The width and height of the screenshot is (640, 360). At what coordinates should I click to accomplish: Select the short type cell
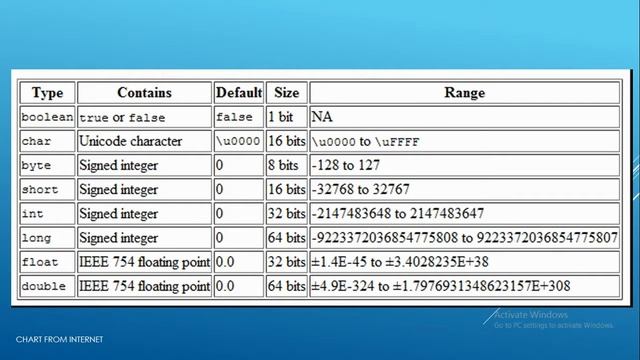coord(47,189)
